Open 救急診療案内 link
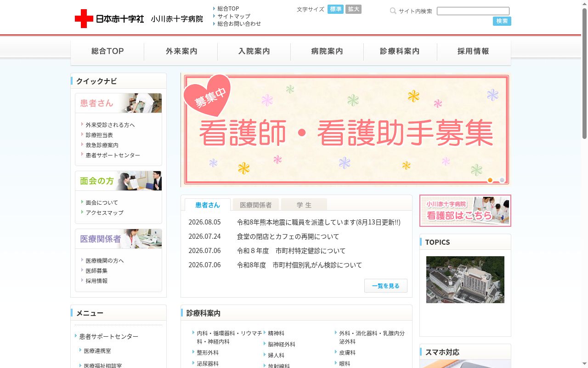This screenshot has width=588, height=368. click(x=102, y=145)
